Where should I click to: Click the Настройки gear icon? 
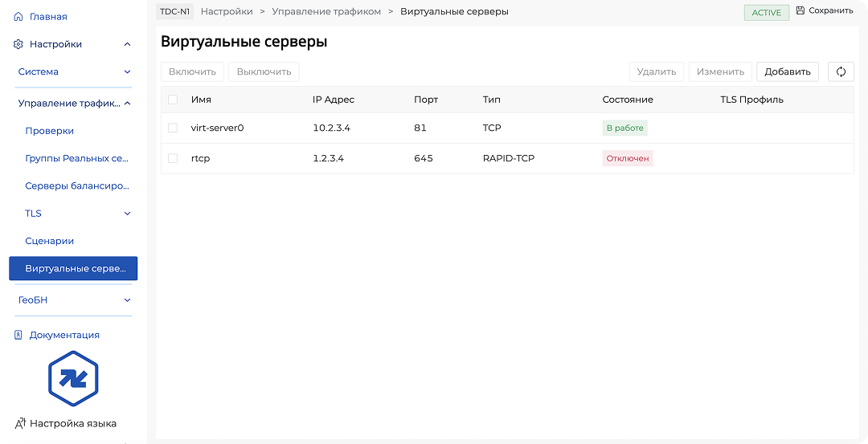coord(18,44)
